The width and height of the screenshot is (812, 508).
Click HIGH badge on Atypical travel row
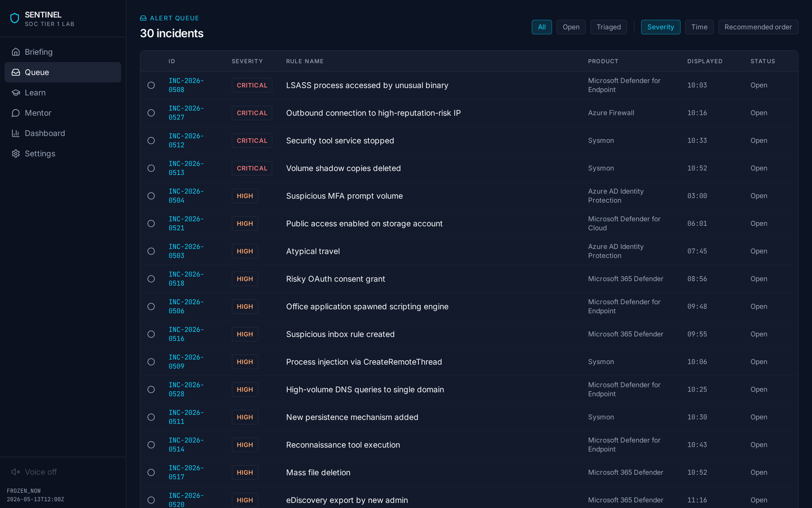click(245, 251)
